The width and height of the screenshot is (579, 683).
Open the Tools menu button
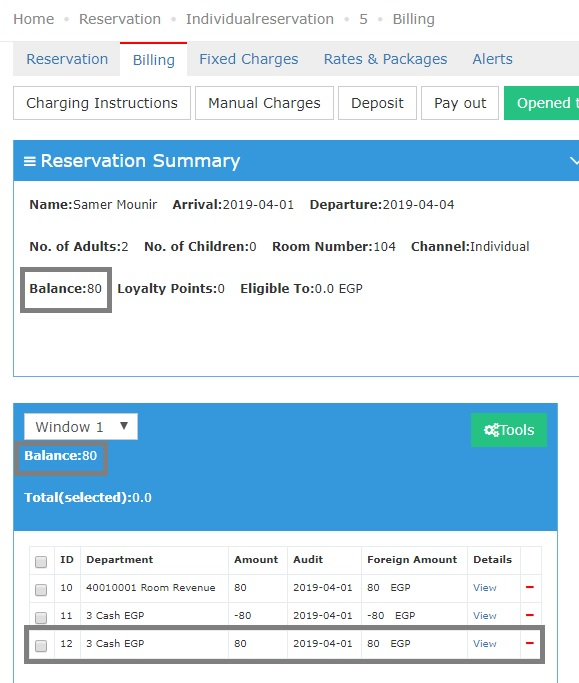(509, 430)
